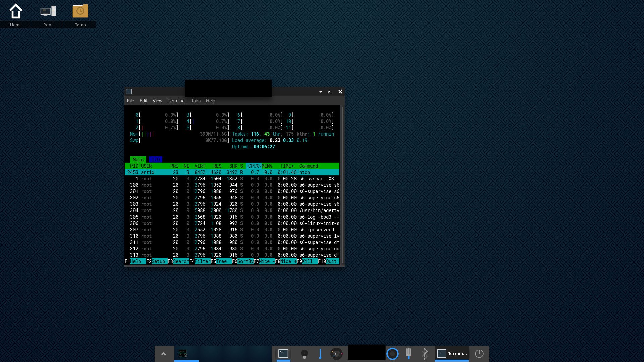Open the View menu
This screenshot has width=644, height=362.
(x=157, y=101)
